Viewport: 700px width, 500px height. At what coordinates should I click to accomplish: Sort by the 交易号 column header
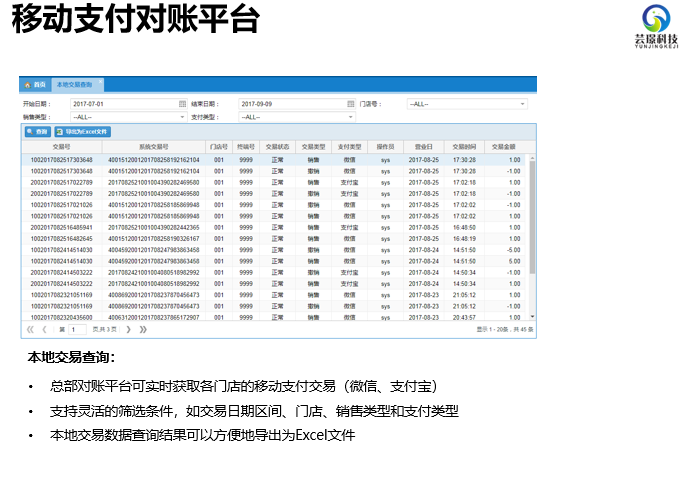coord(62,147)
